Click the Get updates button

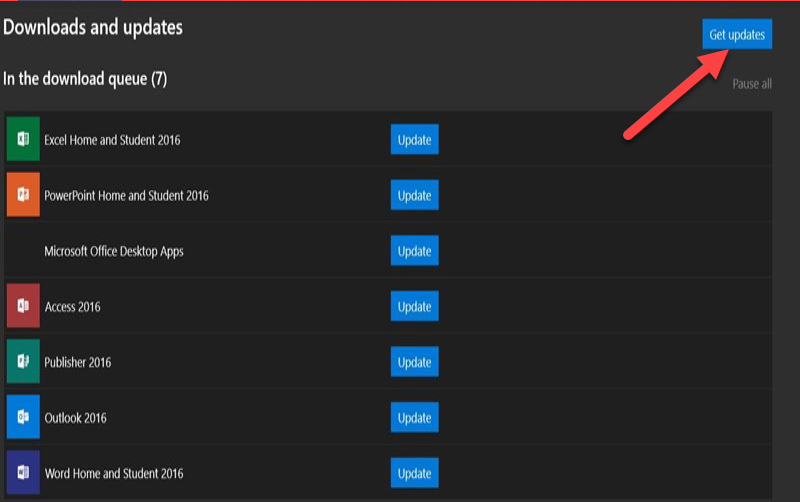(x=737, y=34)
